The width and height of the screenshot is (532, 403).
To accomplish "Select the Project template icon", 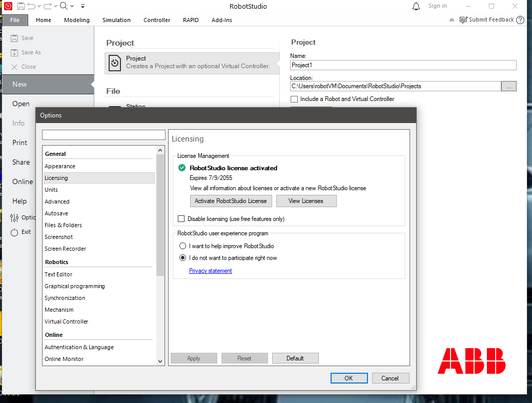I will point(115,63).
